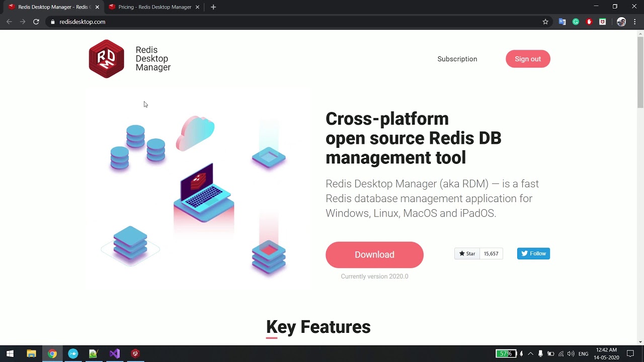Click the Cross-platform open source headline
The height and width of the screenshot is (362, 644).
click(x=414, y=138)
